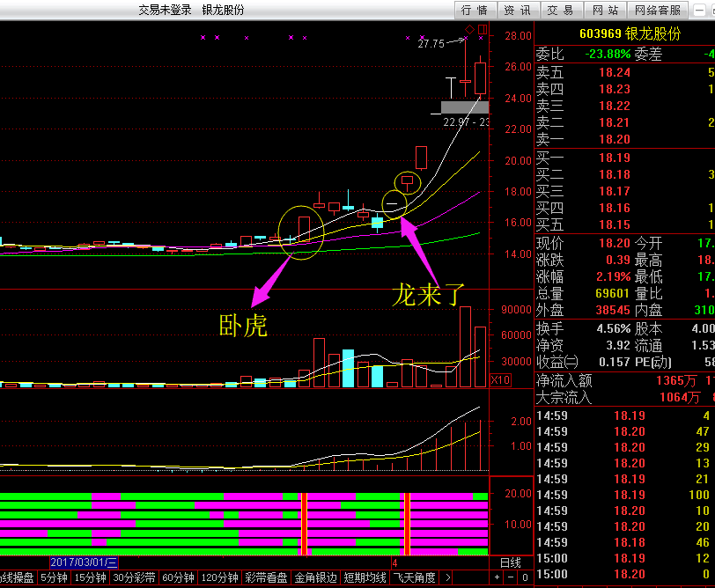Click the 现价 18.20 value
715x588 pixels.
pos(615,244)
